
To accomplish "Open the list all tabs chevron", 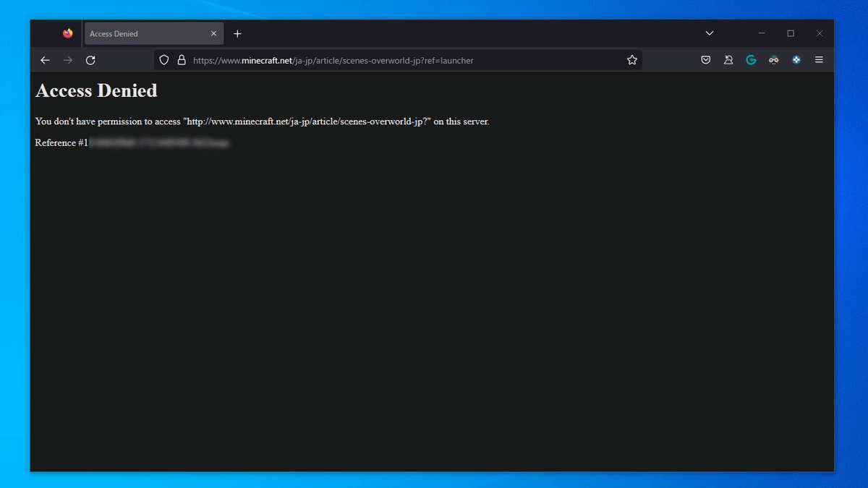I will click(x=709, y=33).
